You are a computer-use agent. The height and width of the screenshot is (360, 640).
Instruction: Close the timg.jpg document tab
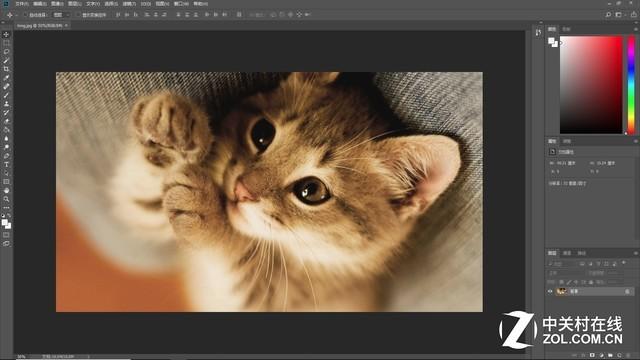(66, 25)
